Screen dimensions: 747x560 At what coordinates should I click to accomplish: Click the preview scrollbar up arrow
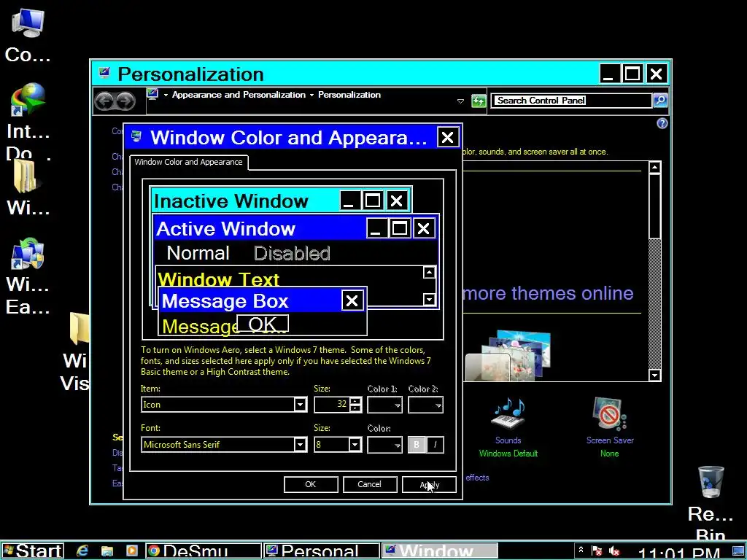429,273
